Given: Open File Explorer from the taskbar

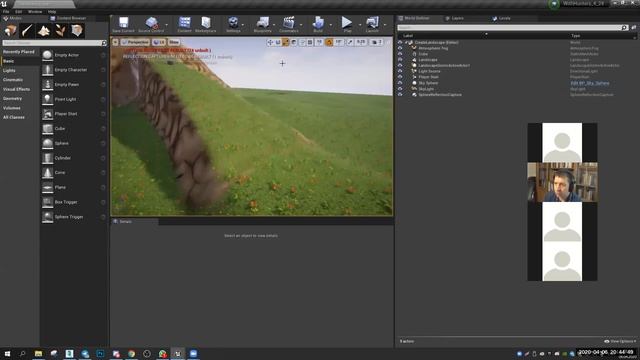Looking at the screenshot, I should 38,354.
